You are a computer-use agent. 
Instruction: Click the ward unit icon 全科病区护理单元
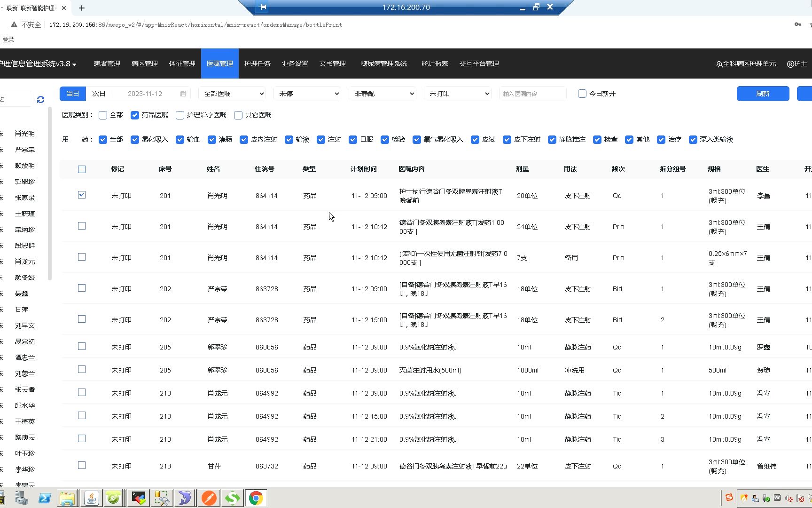coord(719,64)
